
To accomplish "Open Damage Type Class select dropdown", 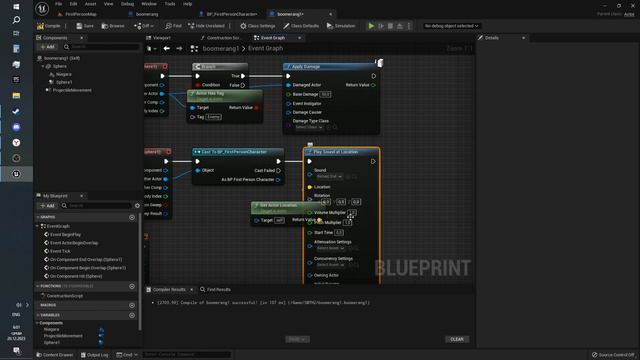I will [309, 127].
